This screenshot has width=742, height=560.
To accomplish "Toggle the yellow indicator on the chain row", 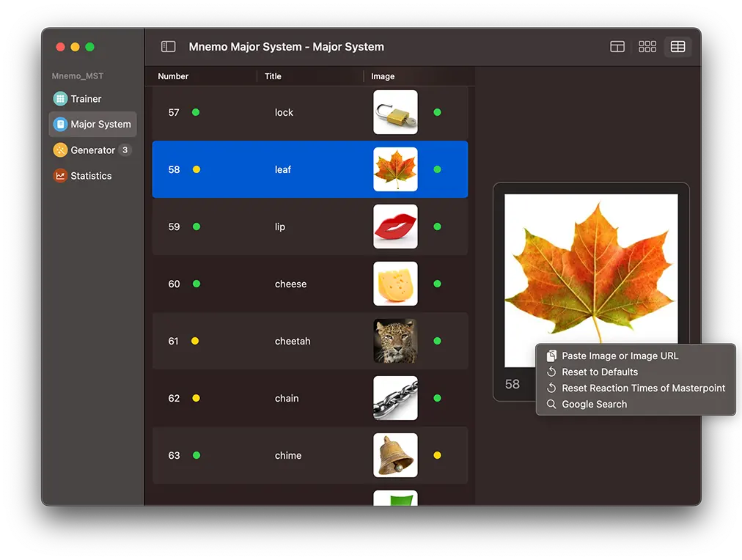I will (x=196, y=398).
